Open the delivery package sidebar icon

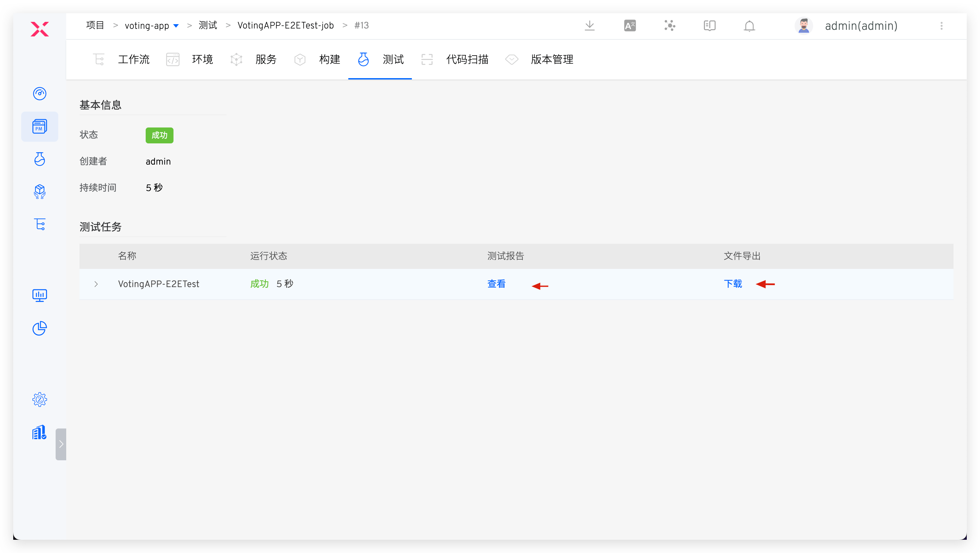tap(40, 191)
